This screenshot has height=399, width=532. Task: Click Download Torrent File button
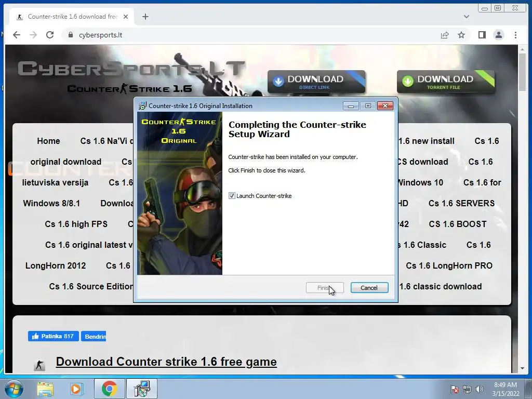(x=446, y=82)
